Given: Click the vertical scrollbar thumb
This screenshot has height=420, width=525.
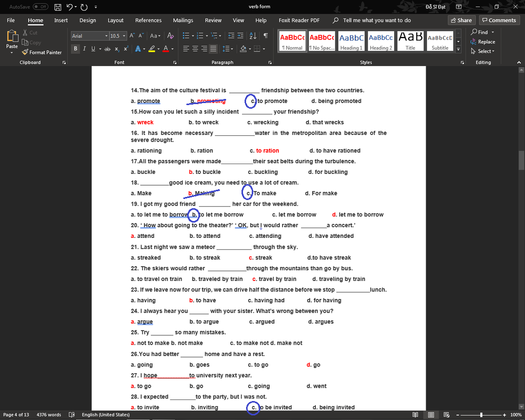Looking at the screenshot, I should coord(521,160).
